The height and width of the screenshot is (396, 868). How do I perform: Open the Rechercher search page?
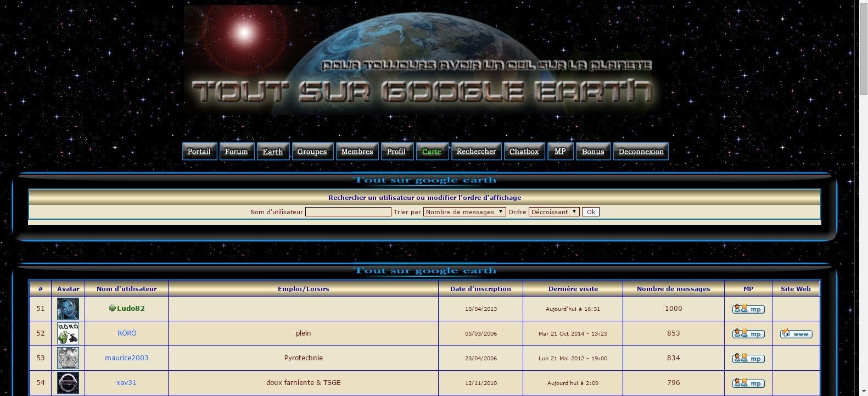point(476,152)
